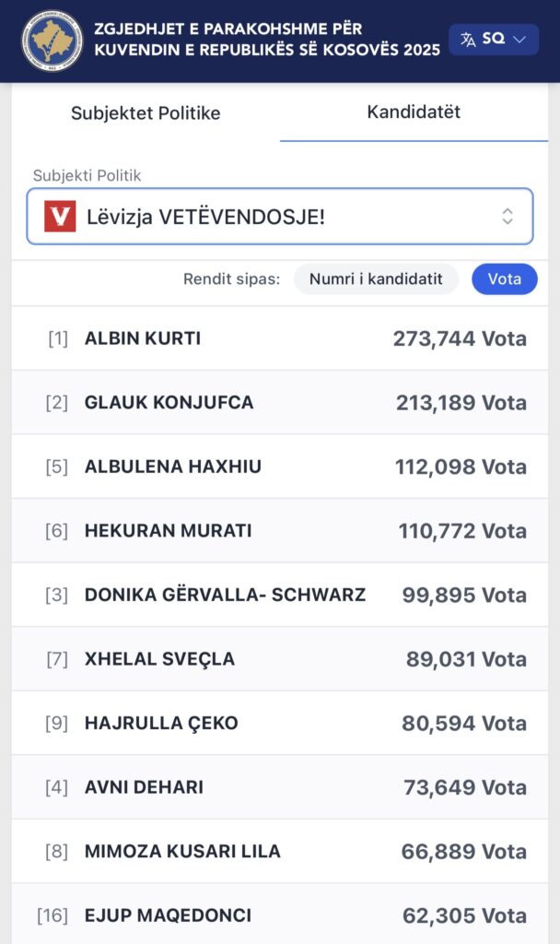This screenshot has width=560, height=944.
Task: Open the Subjekti Politik party selector arrows
Action: point(507,217)
